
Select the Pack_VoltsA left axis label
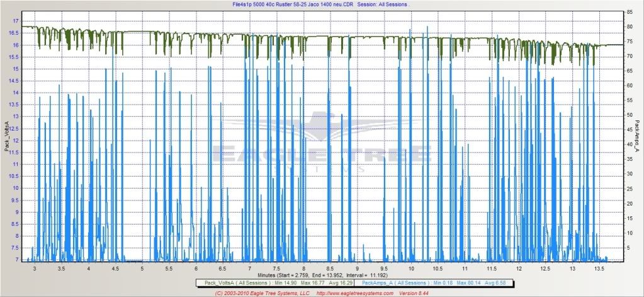coord(8,136)
